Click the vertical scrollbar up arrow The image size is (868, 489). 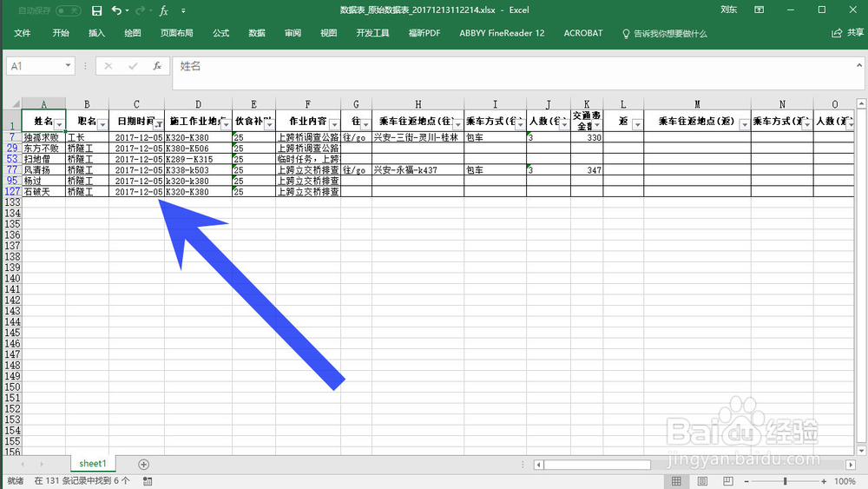(861, 103)
